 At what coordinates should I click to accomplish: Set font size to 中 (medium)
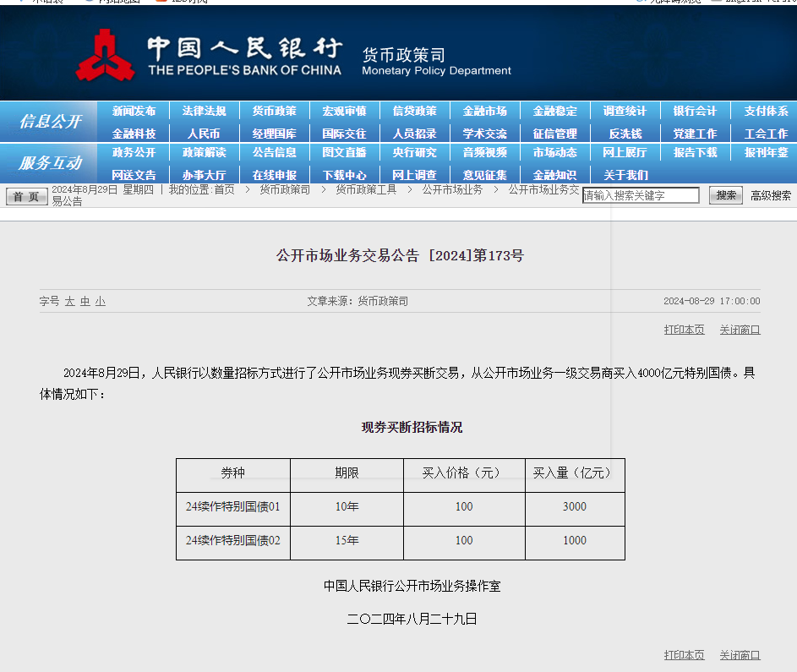point(85,301)
